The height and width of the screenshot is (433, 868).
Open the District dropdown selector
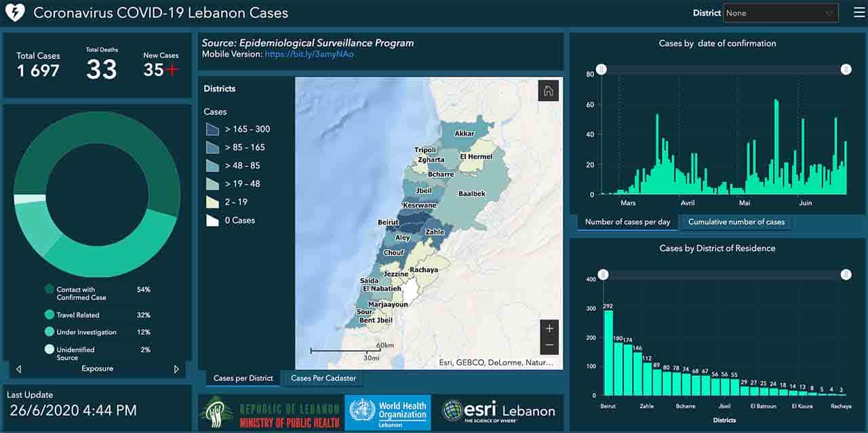[x=782, y=13]
